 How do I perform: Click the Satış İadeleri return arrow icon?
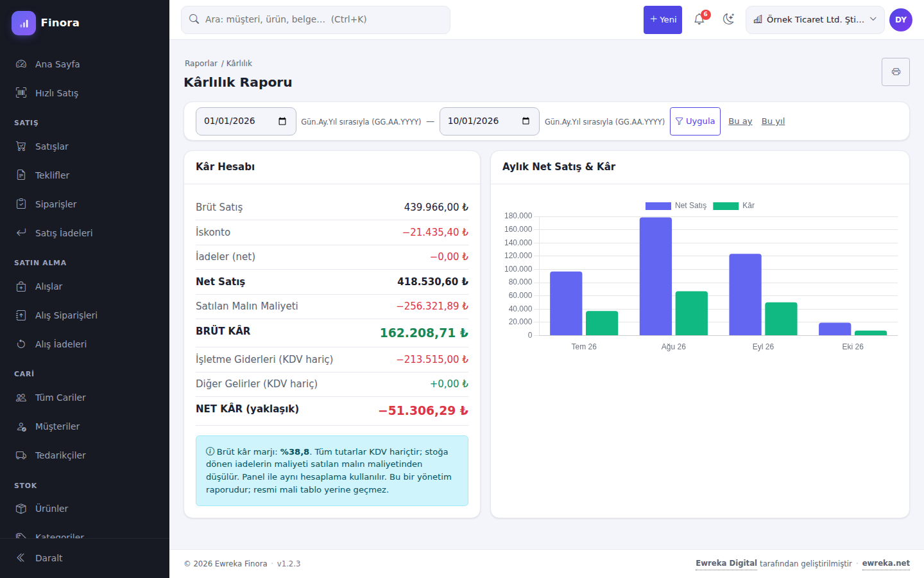21,233
